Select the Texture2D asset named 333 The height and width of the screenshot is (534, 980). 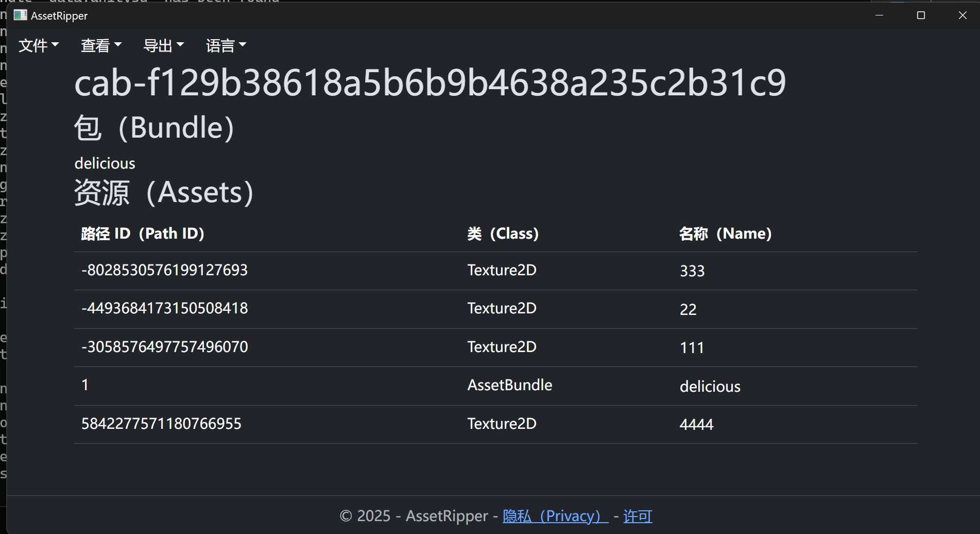692,271
